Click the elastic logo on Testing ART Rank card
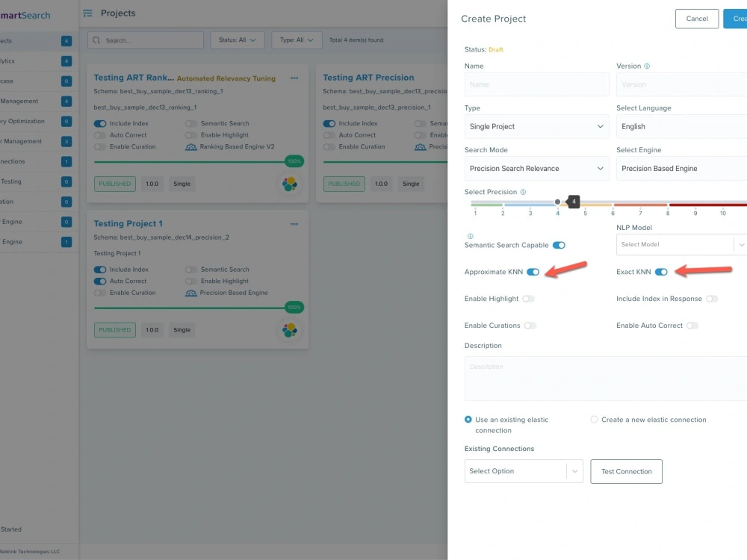 290,184
